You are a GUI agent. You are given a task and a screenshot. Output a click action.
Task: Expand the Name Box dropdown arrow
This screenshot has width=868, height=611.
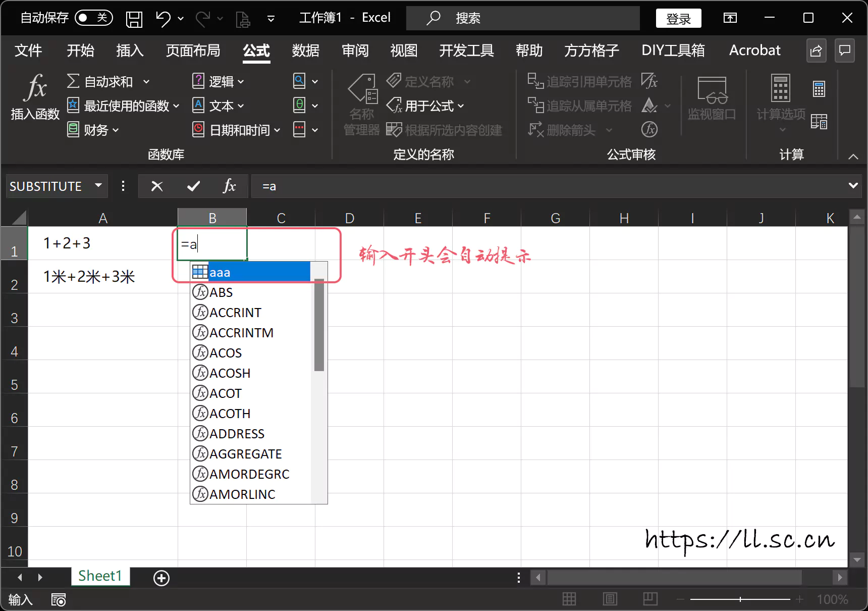tap(98, 186)
